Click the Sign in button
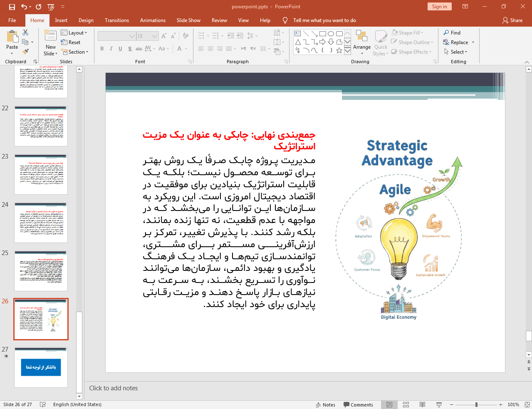 coord(439,7)
